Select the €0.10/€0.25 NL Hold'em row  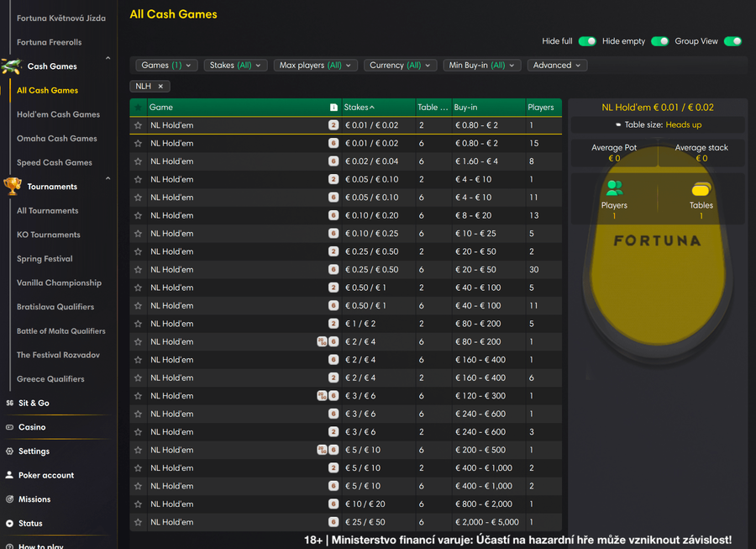click(346, 234)
